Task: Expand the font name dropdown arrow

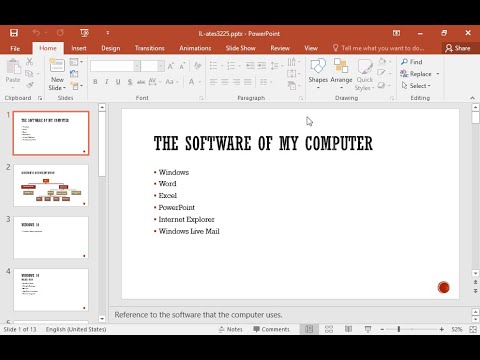Action: pos(137,66)
